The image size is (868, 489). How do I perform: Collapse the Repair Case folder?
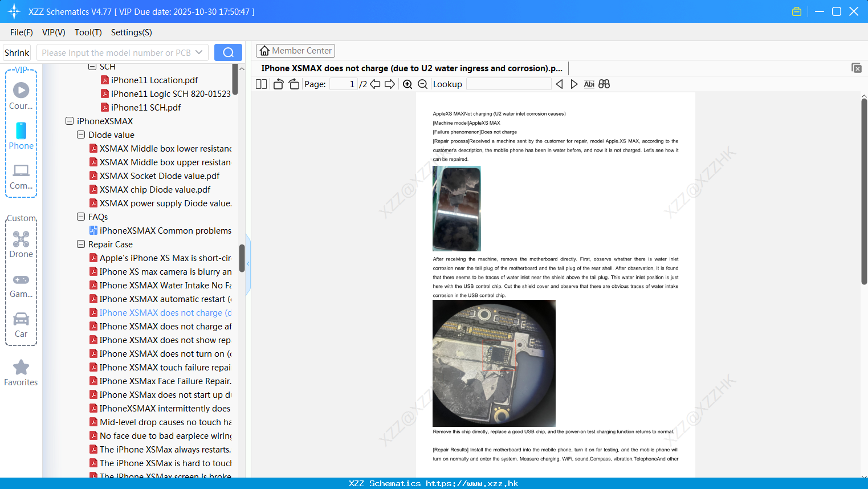click(x=81, y=244)
